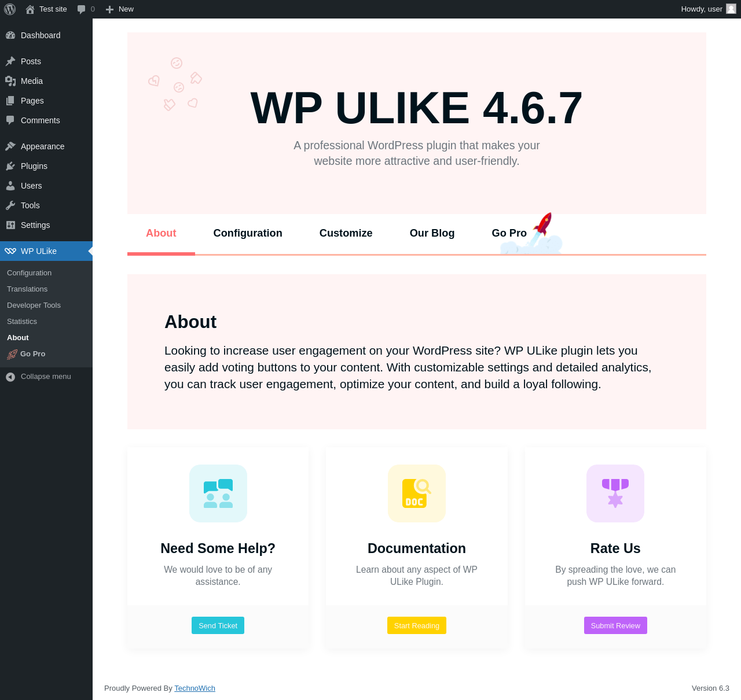Click the Documentation card heading
Screen dimensions: 741x700
(417, 548)
